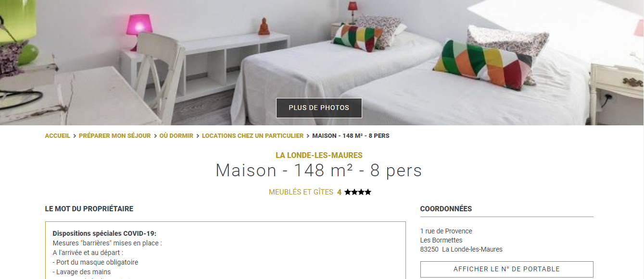Click the LE MOT DU PROPRIÉTAIRE heading
644x279 pixels.
coord(89,209)
